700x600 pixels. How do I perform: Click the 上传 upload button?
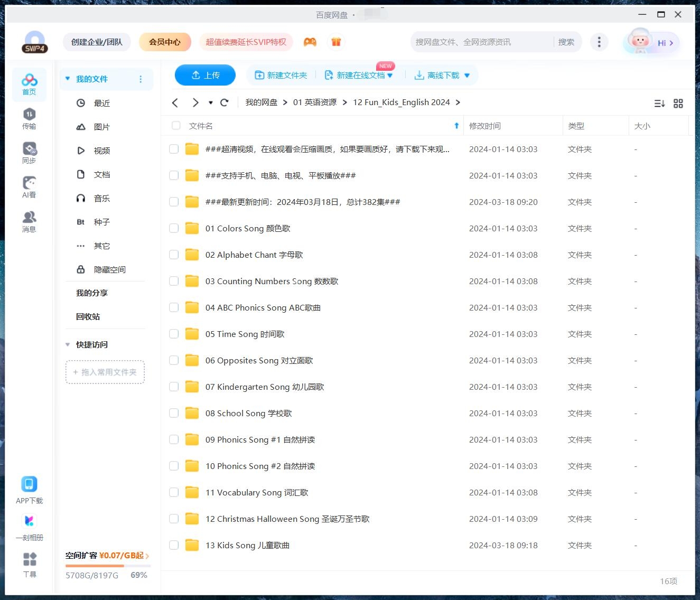[x=205, y=75]
